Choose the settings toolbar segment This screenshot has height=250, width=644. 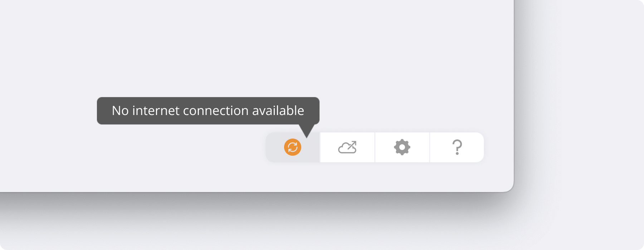coord(402,147)
